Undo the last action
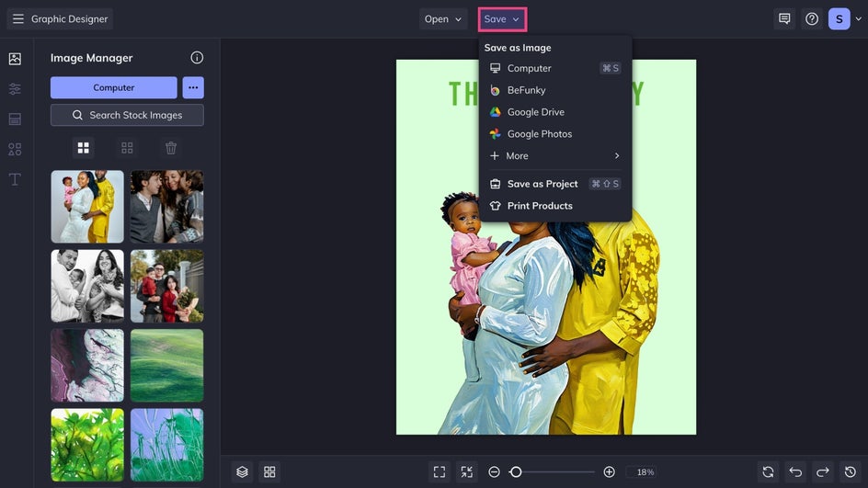868x488 pixels. click(x=795, y=472)
